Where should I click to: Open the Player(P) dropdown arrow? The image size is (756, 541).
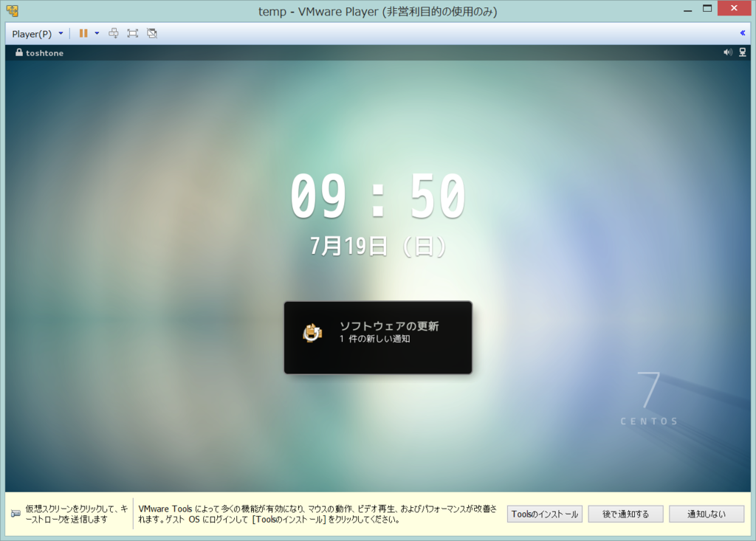[x=61, y=33]
